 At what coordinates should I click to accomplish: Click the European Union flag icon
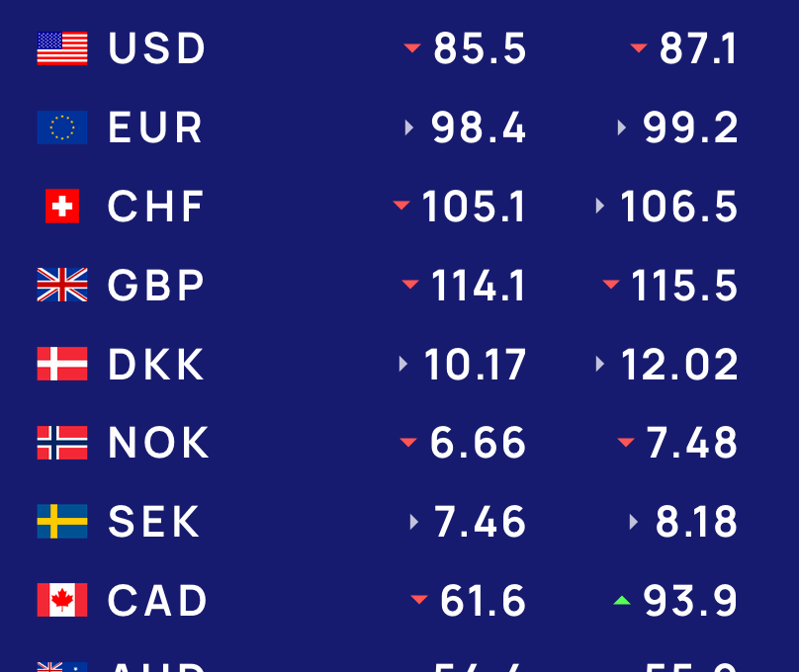click(x=62, y=127)
